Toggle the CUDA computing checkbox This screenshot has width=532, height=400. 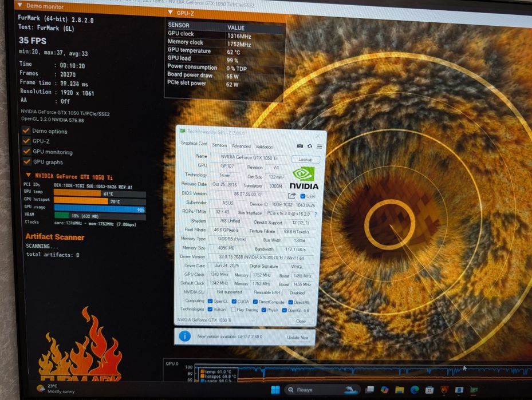pyautogui.click(x=234, y=302)
